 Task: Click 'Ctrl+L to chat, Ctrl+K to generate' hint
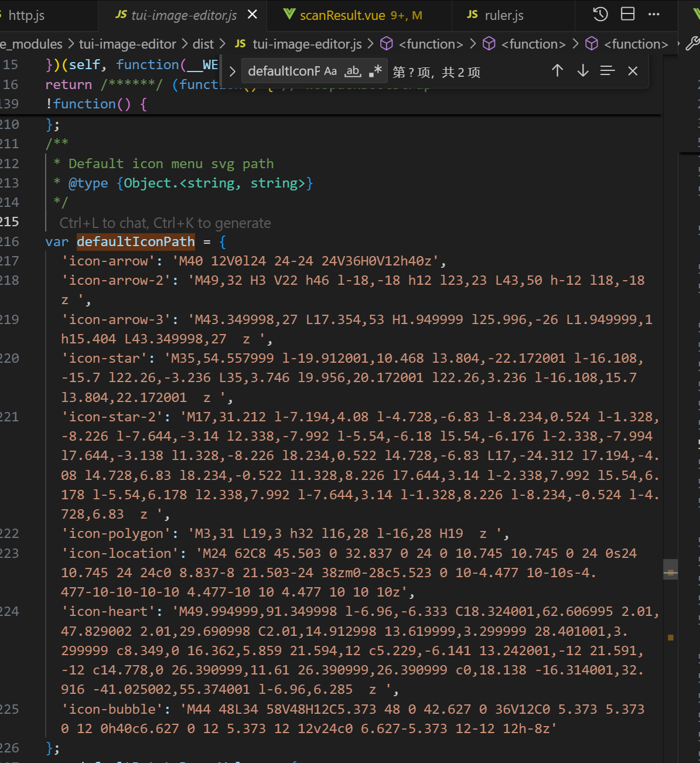[x=165, y=223]
